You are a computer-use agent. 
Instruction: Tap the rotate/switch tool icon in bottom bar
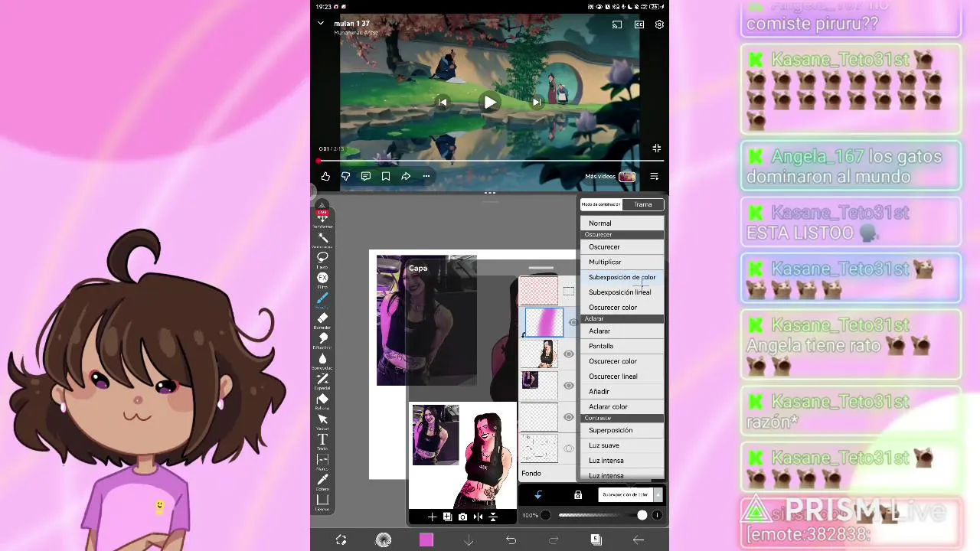(x=341, y=540)
